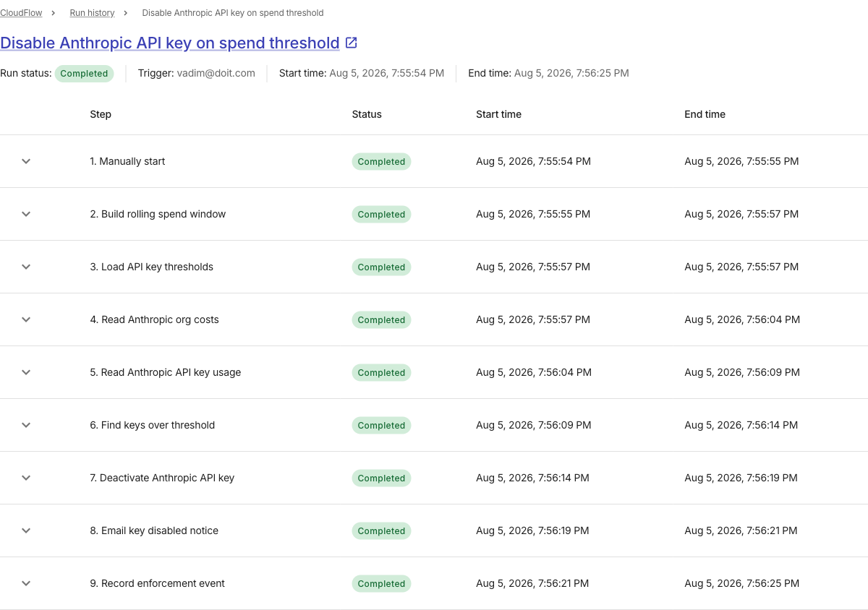Image resolution: width=868 pixels, height=610 pixels.
Task: Click Completed badge for Read Anthropic org costs
Action: click(x=381, y=320)
